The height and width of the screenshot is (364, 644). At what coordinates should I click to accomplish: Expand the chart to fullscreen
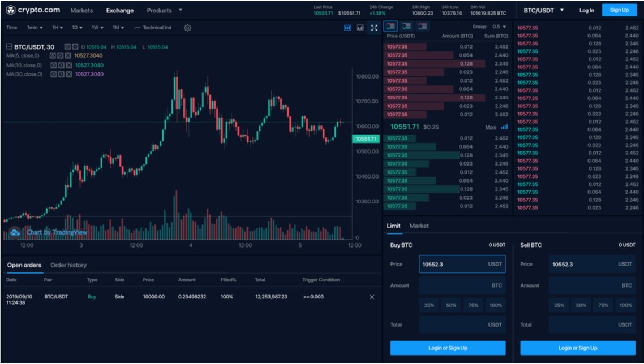pyautogui.click(x=374, y=27)
